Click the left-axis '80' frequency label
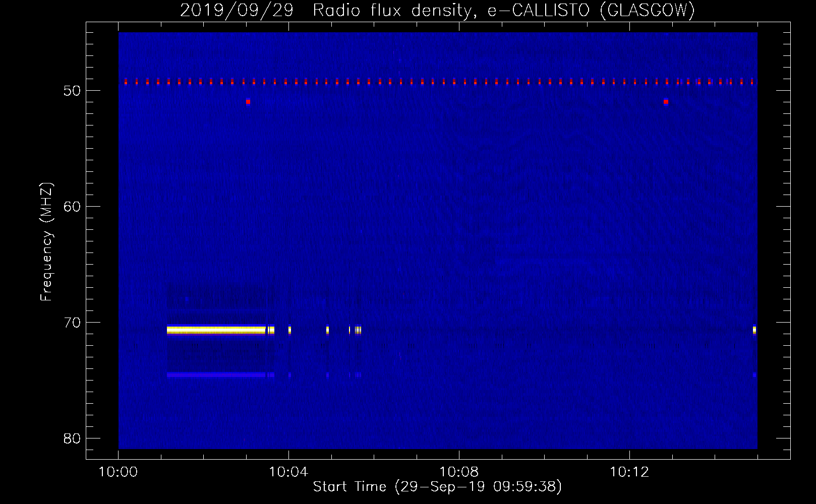Viewport: 816px width, 504px height. [72, 438]
